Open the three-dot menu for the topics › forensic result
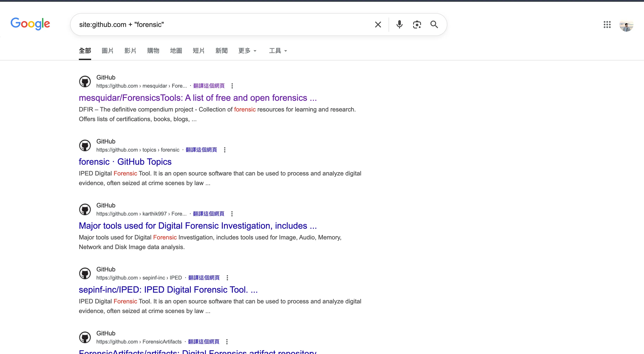The width and height of the screenshot is (644, 354). tap(225, 150)
